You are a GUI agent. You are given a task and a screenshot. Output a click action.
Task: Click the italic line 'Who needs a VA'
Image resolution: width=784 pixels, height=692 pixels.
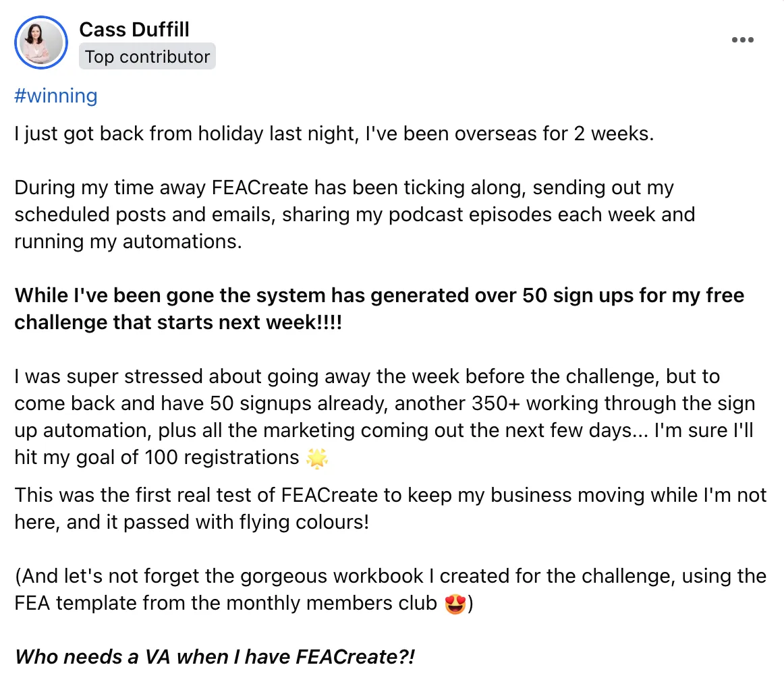(x=215, y=656)
